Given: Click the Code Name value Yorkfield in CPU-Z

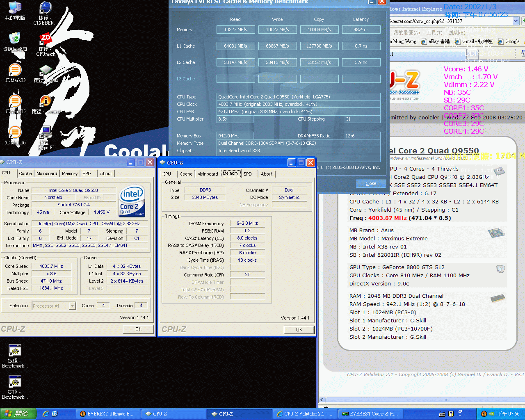Looking at the screenshot, I should click(53, 198).
